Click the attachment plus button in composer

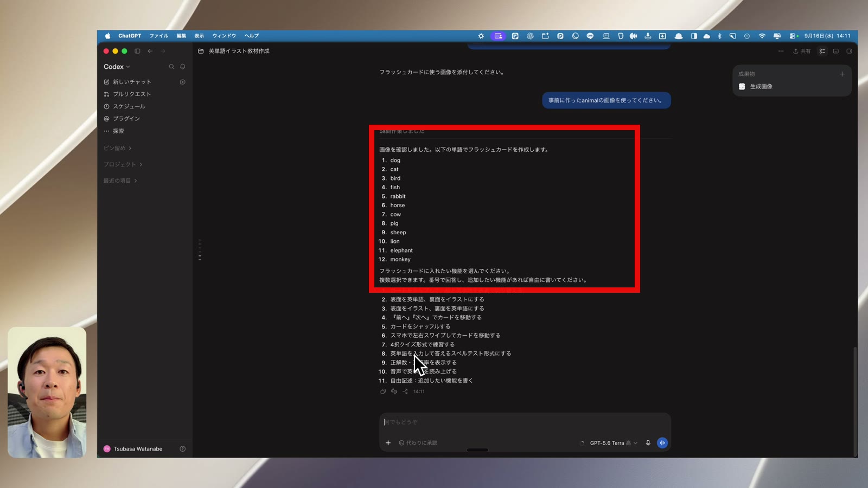coord(388,443)
